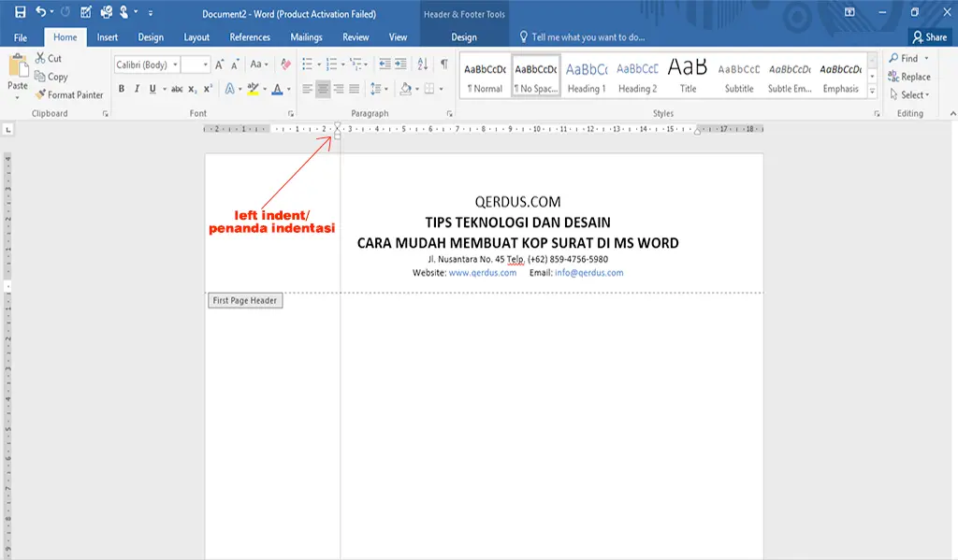This screenshot has height=560, width=958.
Task: Open the Find search tool
Action: click(904, 58)
